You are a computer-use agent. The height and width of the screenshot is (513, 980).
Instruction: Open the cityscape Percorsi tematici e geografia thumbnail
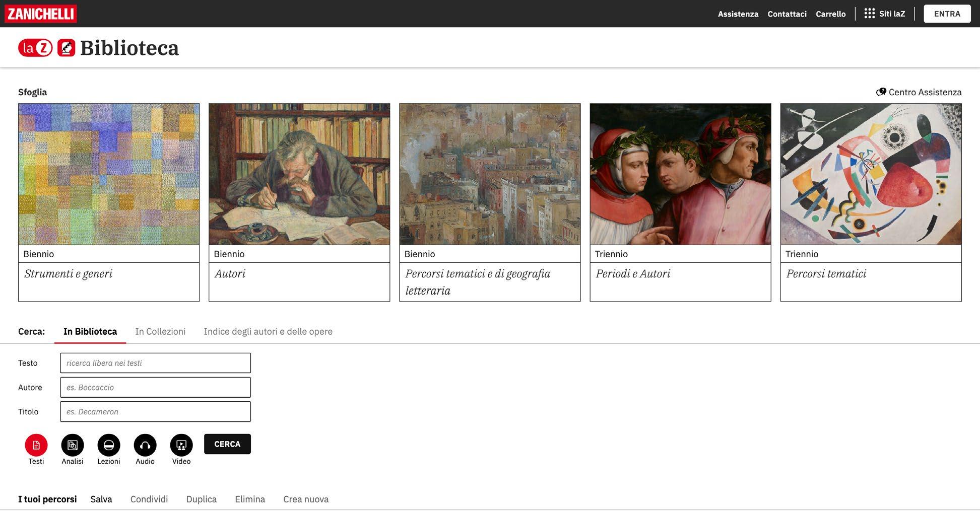(x=490, y=174)
